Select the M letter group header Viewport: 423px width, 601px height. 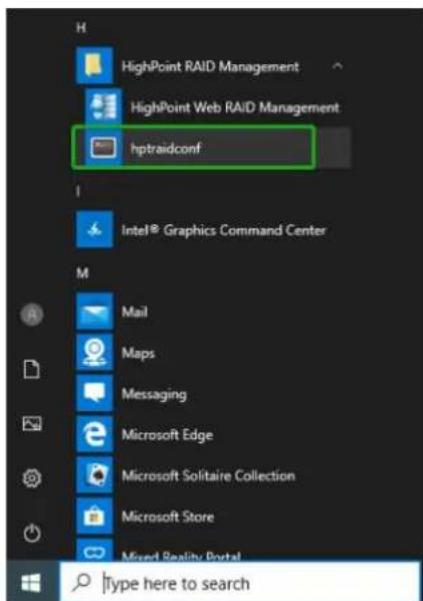coord(82,273)
